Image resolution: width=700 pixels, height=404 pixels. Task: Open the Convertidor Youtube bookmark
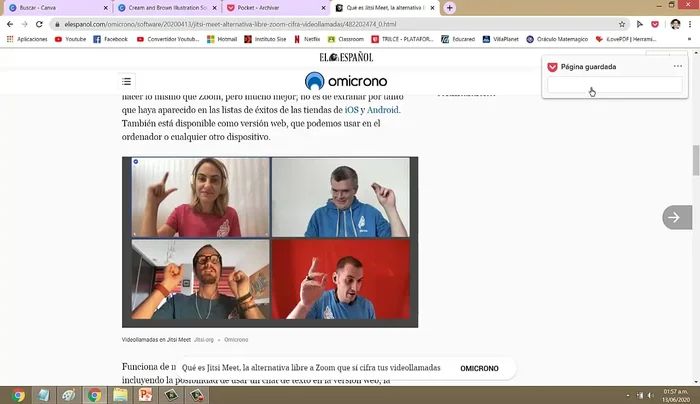point(168,39)
